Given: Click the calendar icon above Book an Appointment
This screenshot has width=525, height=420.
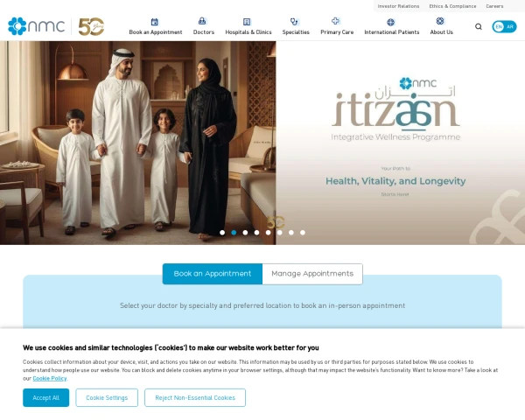Looking at the screenshot, I should point(154,22).
